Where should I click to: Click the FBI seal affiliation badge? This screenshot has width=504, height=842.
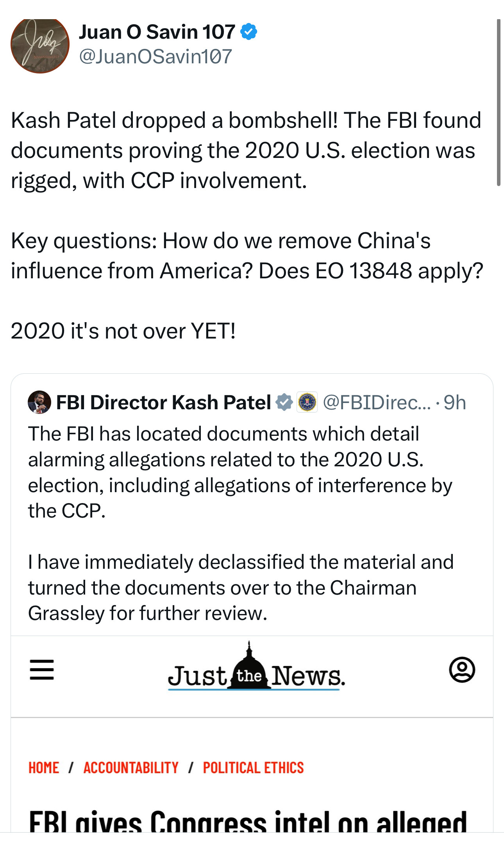[x=307, y=402]
